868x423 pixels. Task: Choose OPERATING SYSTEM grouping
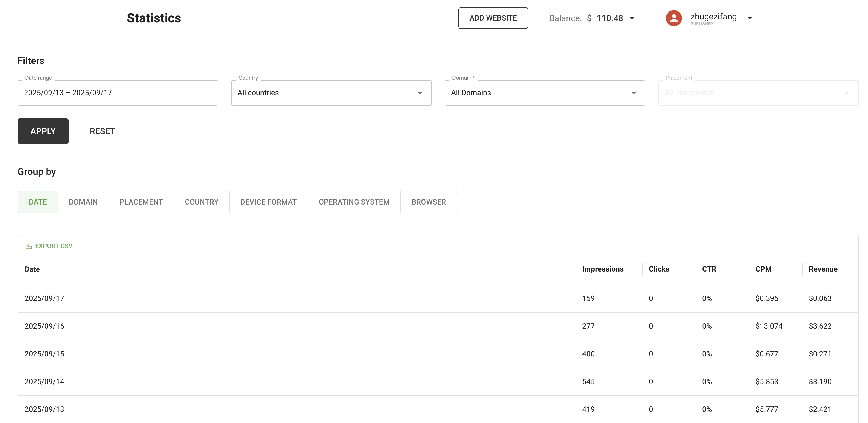tap(354, 202)
